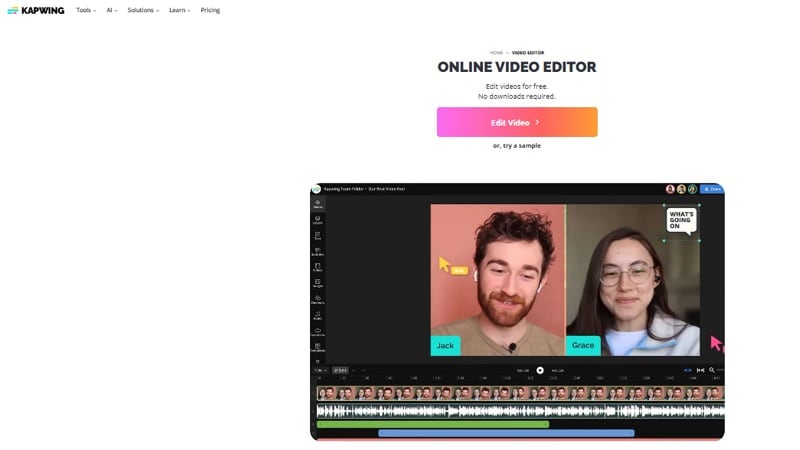Open the Subtitles tool in editor sidebar

tap(318, 252)
